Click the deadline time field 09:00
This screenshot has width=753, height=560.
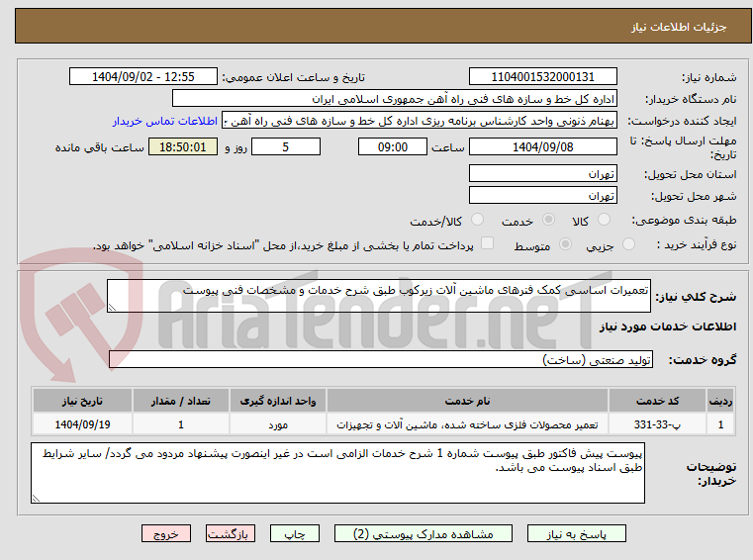point(393,146)
